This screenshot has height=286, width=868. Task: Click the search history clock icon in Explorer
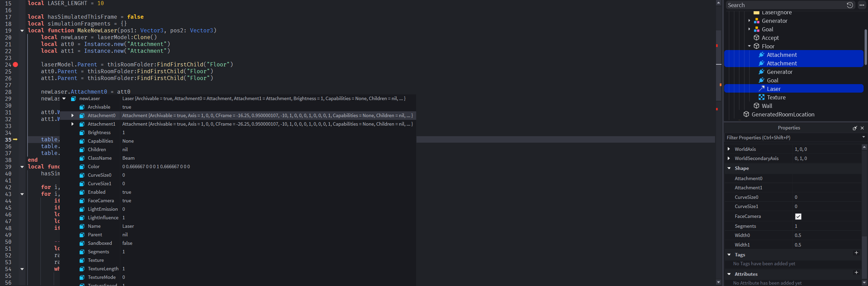pos(850,5)
